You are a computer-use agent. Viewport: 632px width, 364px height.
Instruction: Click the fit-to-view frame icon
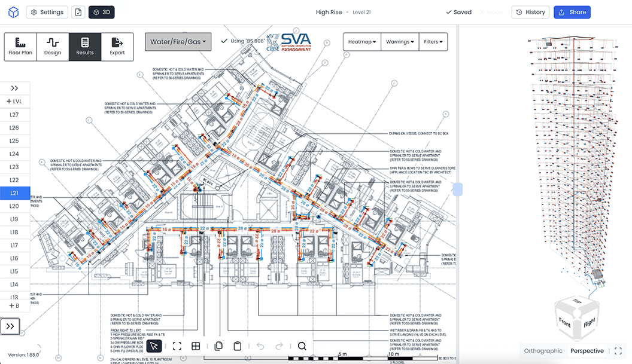[x=177, y=346]
